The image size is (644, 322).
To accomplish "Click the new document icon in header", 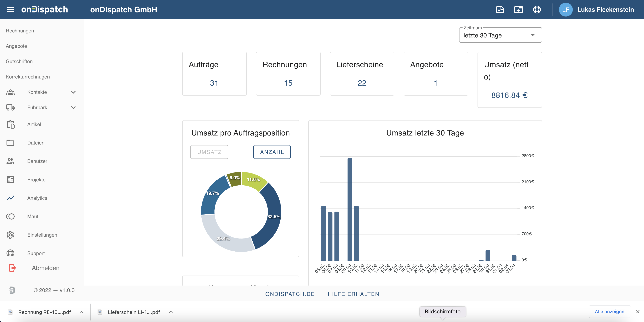I will [x=500, y=9].
